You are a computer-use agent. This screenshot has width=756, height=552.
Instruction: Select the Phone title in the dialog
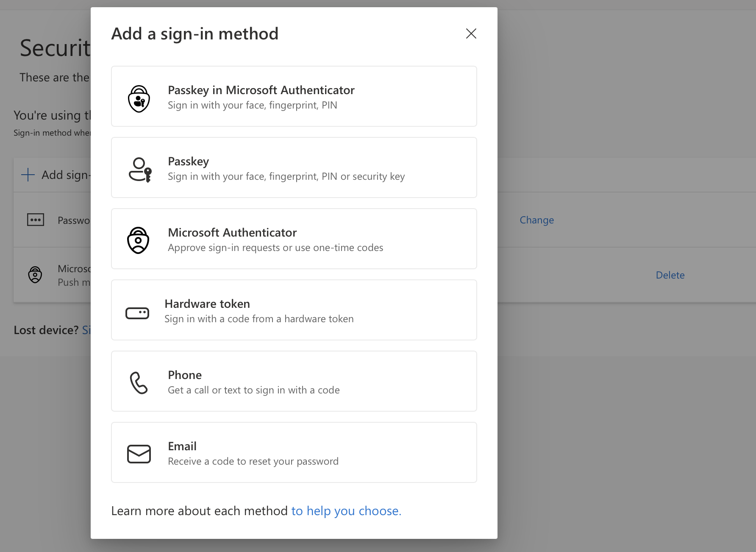coord(185,375)
